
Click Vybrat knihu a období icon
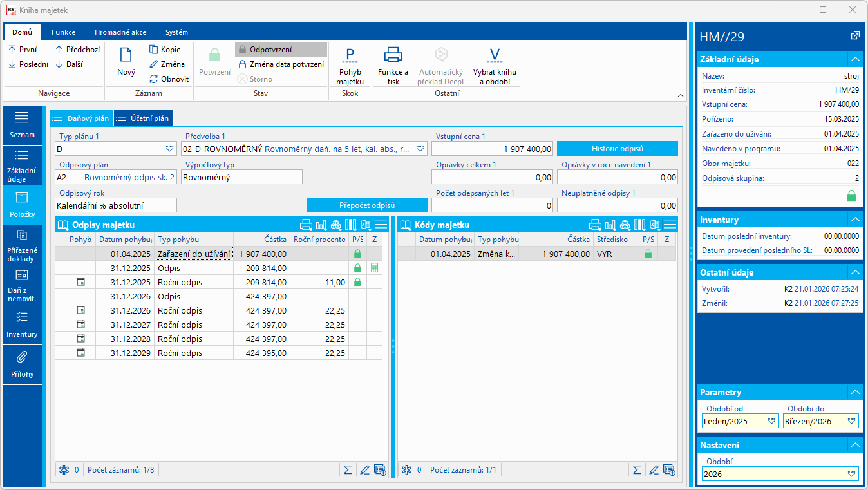pos(495,55)
